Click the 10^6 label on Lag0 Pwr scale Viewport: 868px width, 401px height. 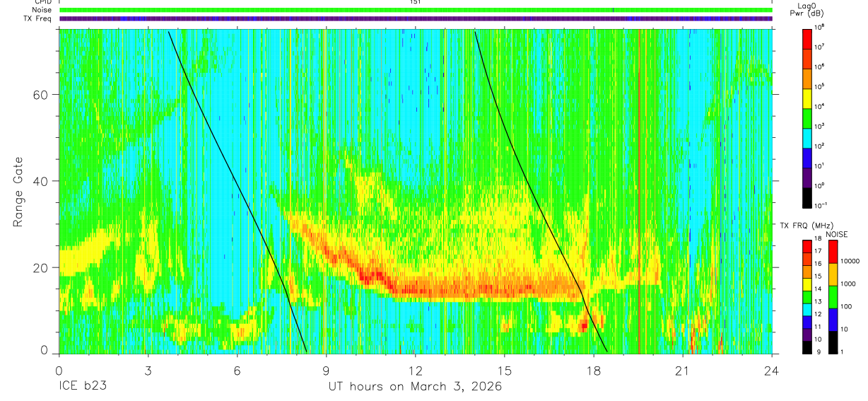click(820, 66)
